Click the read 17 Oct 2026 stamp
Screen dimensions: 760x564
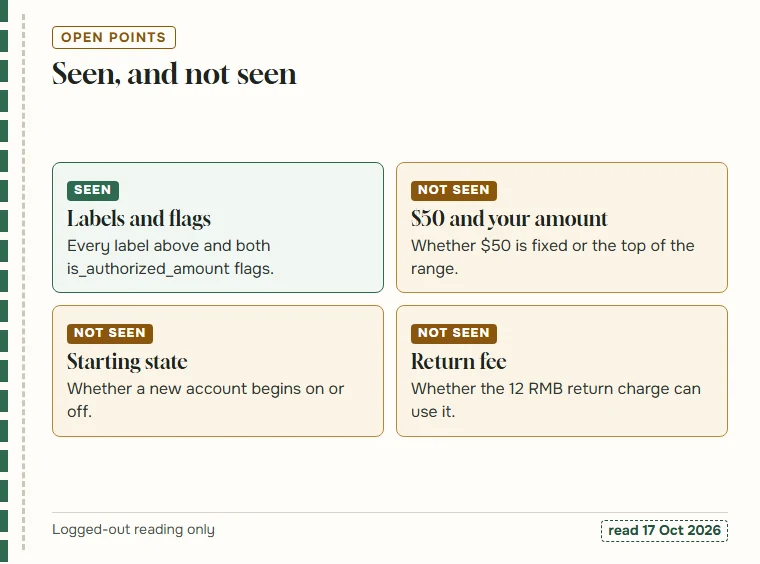tap(664, 531)
